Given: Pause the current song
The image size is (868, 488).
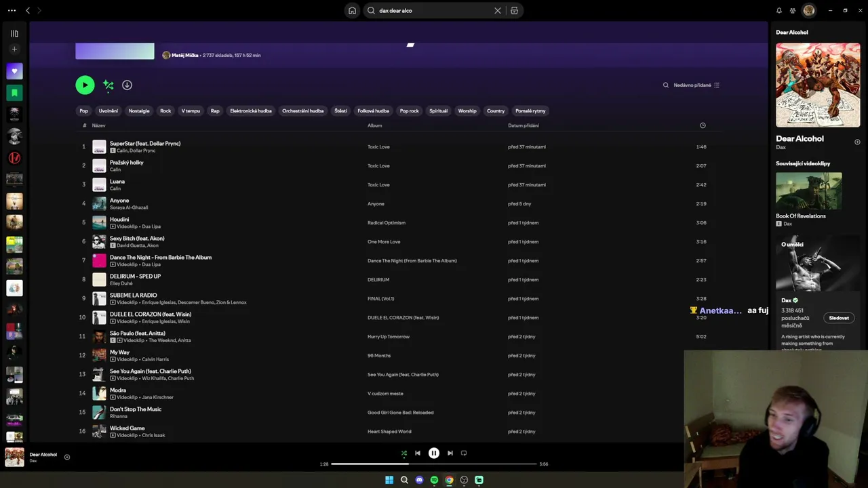Looking at the screenshot, I should tap(434, 453).
